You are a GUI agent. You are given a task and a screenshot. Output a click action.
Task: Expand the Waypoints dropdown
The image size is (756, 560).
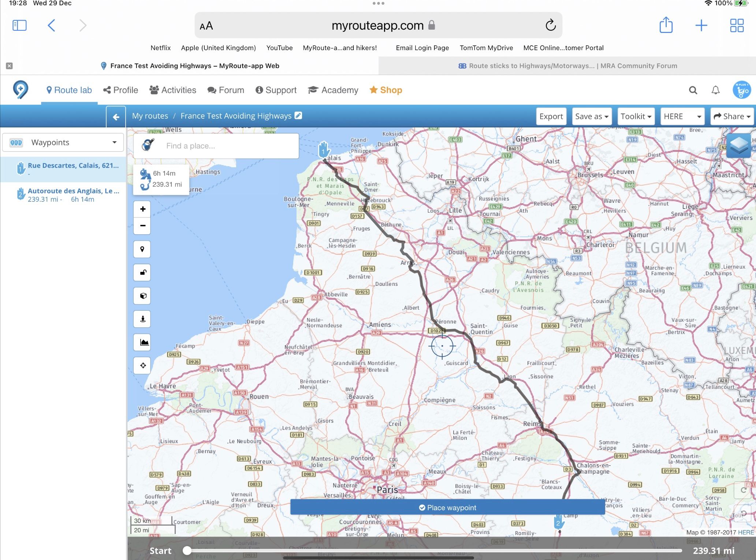click(63, 142)
